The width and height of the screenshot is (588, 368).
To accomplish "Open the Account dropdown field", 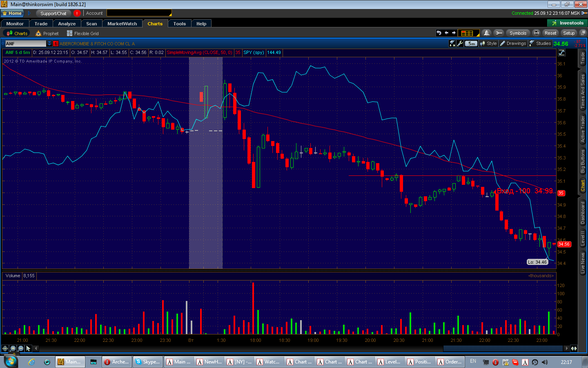I will (139, 13).
